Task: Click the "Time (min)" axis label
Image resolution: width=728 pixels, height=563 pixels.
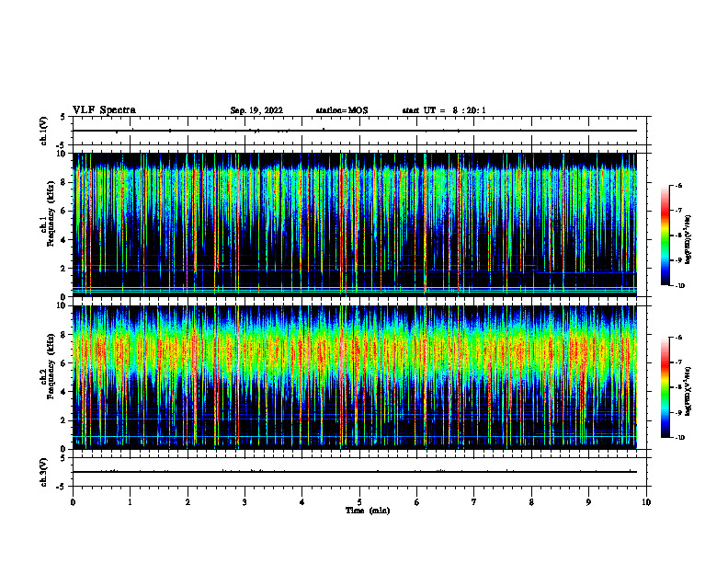Action: point(368,511)
